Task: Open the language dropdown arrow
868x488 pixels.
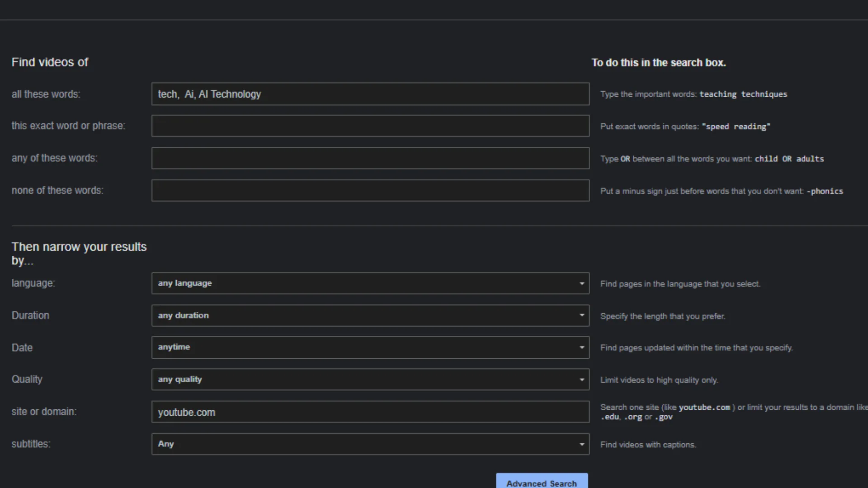Action: click(x=582, y=283)
